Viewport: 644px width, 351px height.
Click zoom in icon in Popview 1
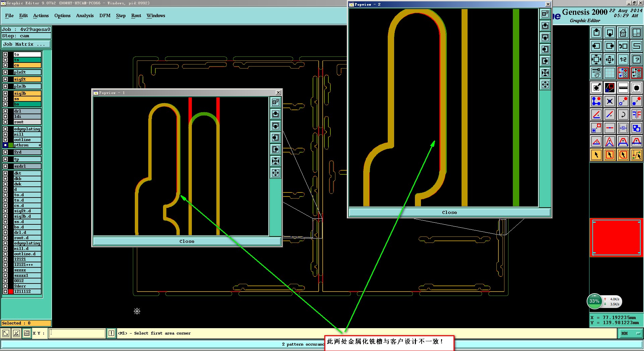[x=275, y=161]
